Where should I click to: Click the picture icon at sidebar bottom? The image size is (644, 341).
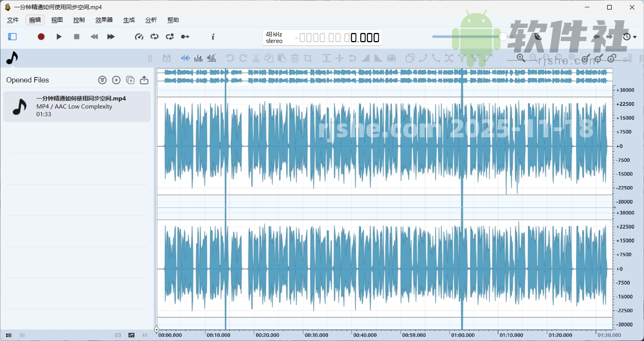[x=131, y=335]
